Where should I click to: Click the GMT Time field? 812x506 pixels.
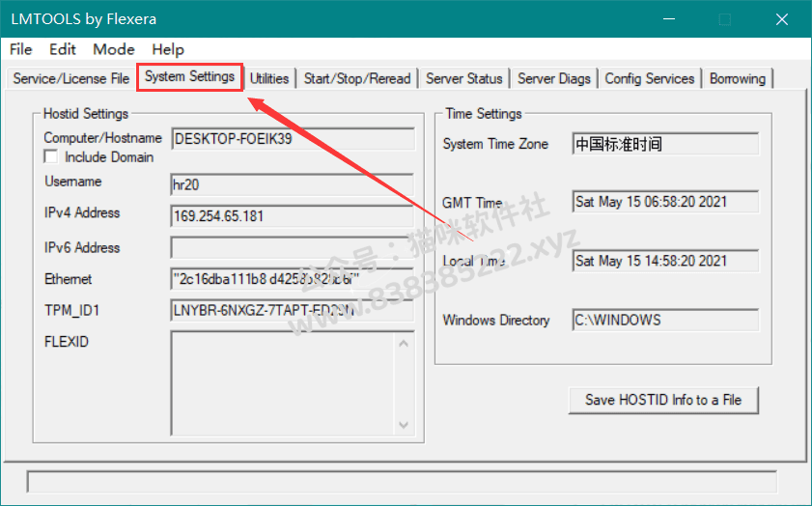665,202
